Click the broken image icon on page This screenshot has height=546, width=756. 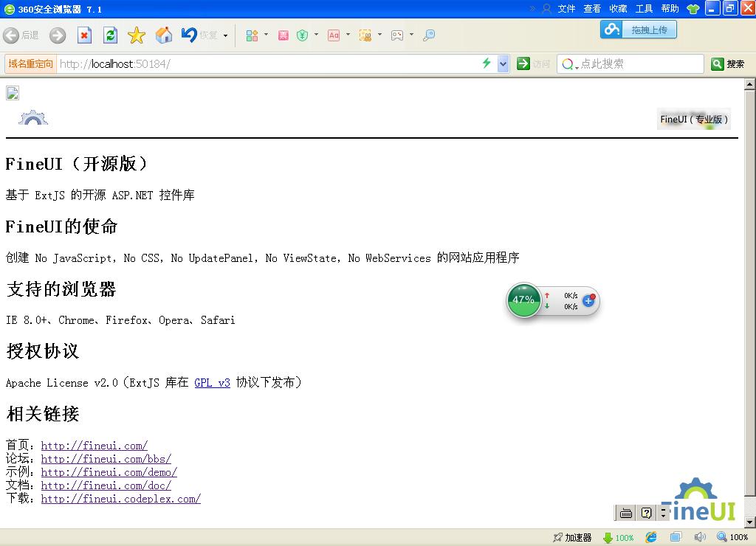coord(13,92)
